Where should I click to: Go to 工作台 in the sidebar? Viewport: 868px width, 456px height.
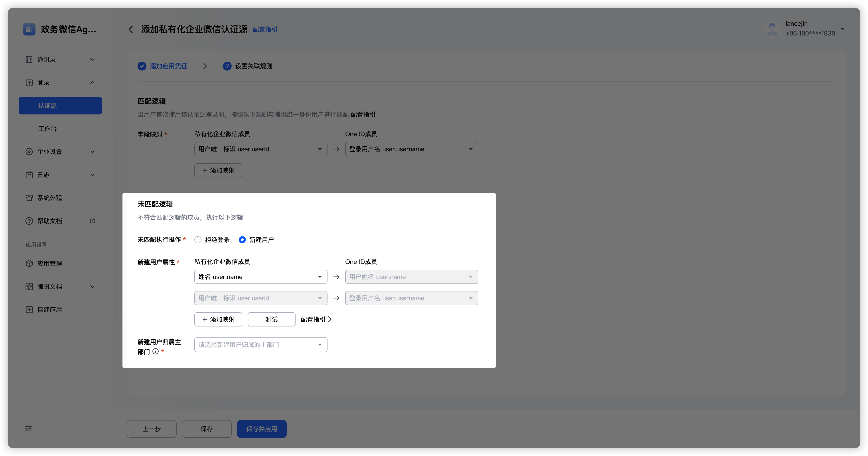47,129
